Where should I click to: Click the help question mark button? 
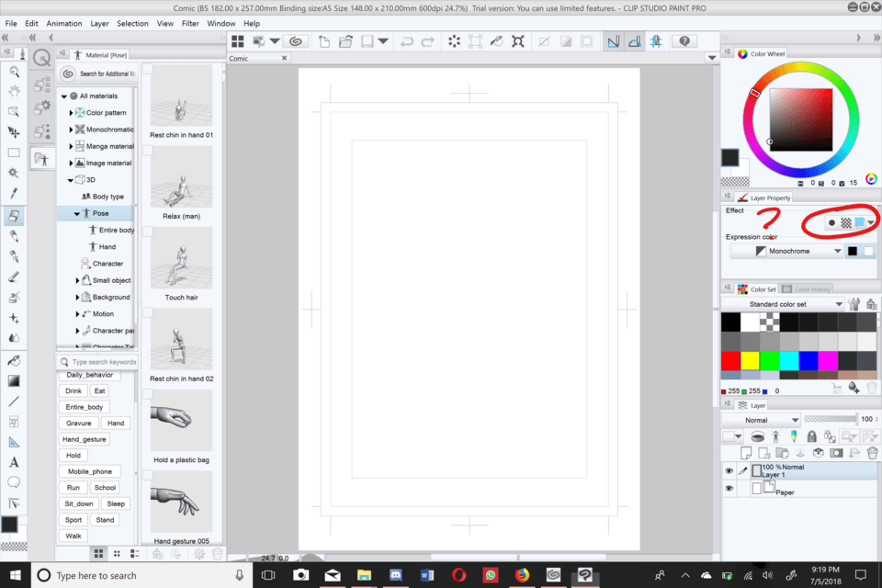coord(684,41)
